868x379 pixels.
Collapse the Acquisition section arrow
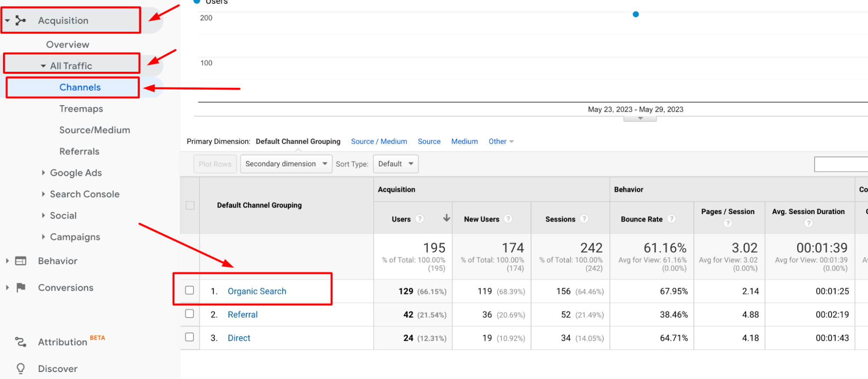click(7, 20)
